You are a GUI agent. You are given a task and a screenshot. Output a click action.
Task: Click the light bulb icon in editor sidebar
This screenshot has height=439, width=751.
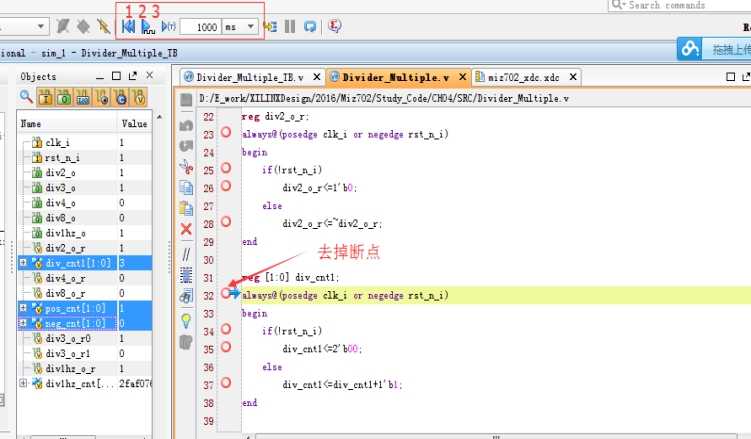pos(186,320)
